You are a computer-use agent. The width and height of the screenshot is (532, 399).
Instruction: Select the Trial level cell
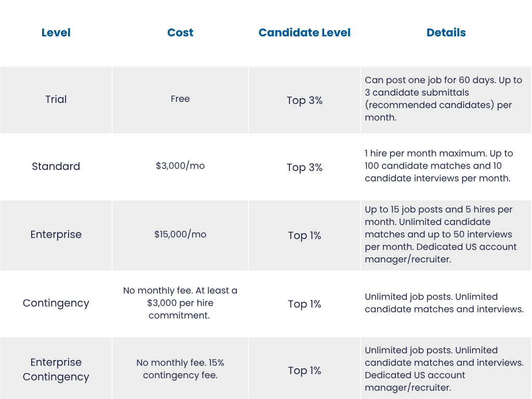click(56, 99)
